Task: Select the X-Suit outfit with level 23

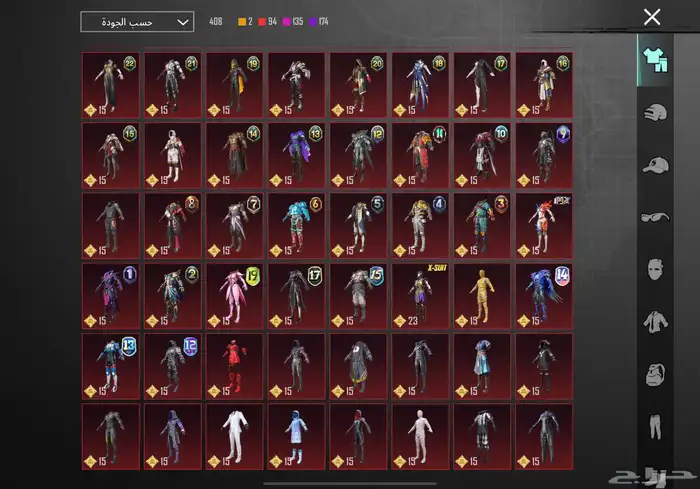Action: coord(420,297)
